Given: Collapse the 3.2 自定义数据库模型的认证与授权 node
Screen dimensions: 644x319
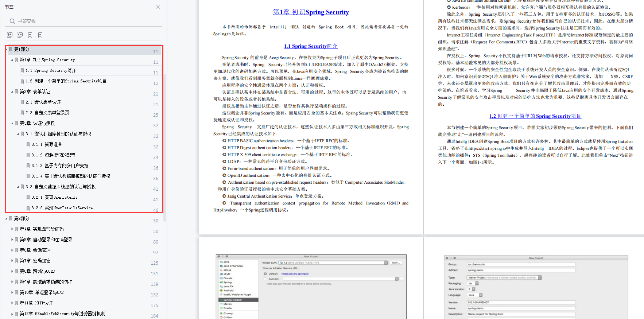Looking at the screenshot, I should 18,187.
